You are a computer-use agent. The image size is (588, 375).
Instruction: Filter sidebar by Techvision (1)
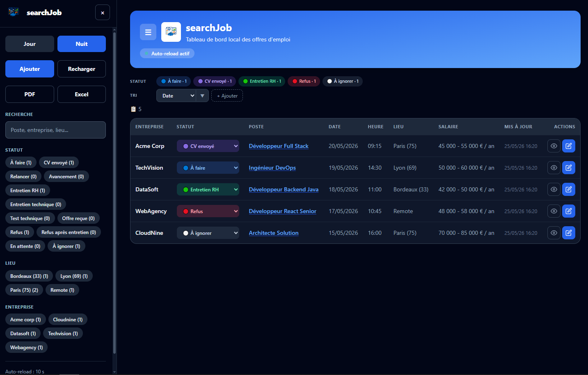click(x=63, y=334)
